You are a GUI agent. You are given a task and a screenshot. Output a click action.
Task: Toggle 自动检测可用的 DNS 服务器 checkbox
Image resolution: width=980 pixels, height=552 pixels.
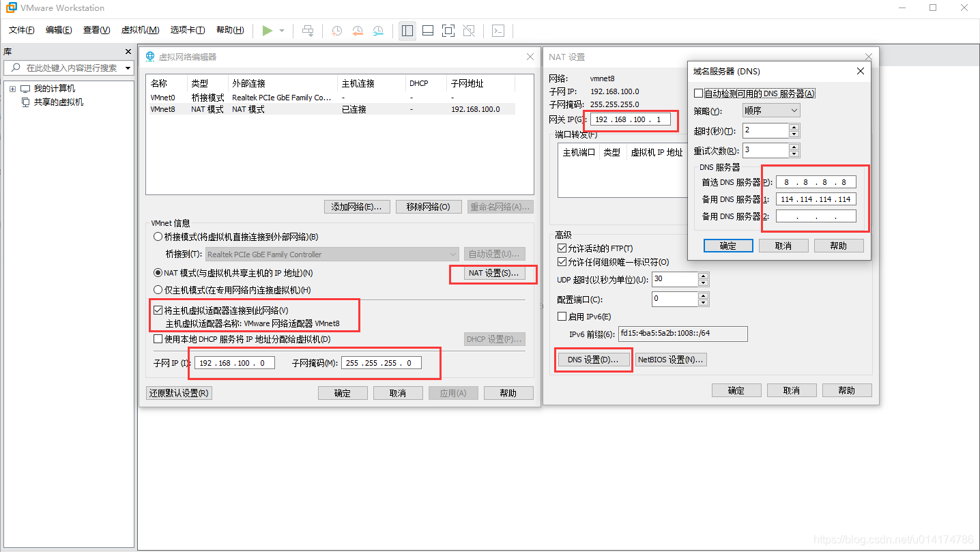698,93
